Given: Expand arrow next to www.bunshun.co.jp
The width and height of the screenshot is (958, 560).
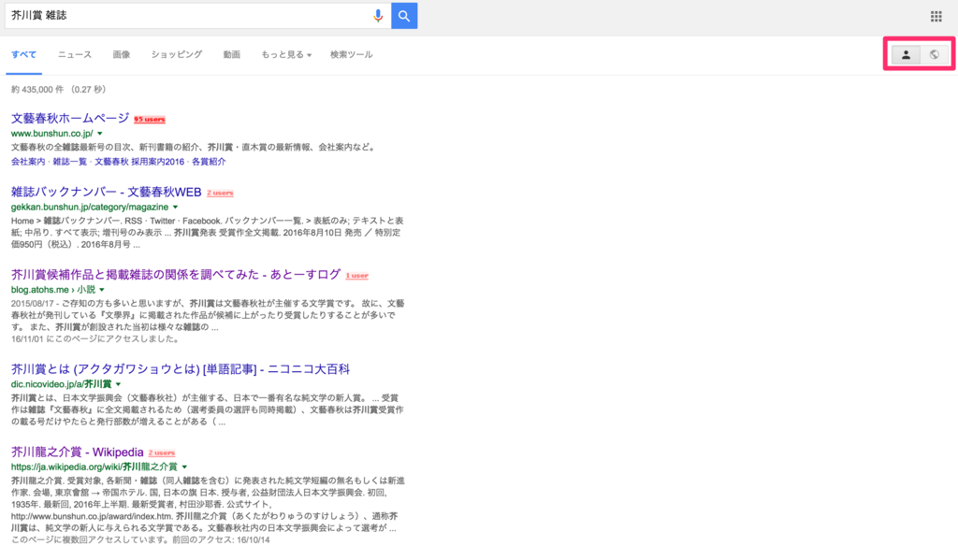Looking at the screenshot, I should click(x=100, y=133).
